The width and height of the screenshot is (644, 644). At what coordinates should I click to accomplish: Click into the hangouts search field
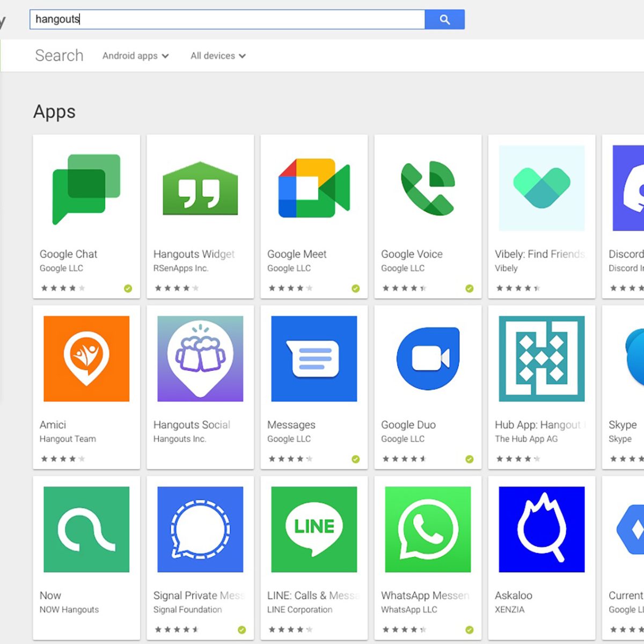[225, 19]
